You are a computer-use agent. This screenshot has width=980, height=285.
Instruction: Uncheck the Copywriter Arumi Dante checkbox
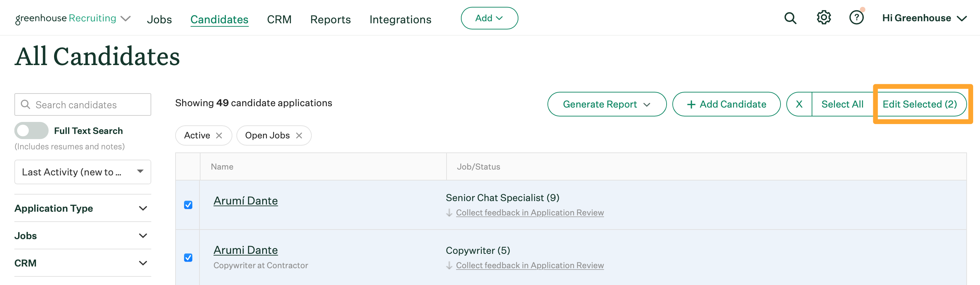(188, 258)
